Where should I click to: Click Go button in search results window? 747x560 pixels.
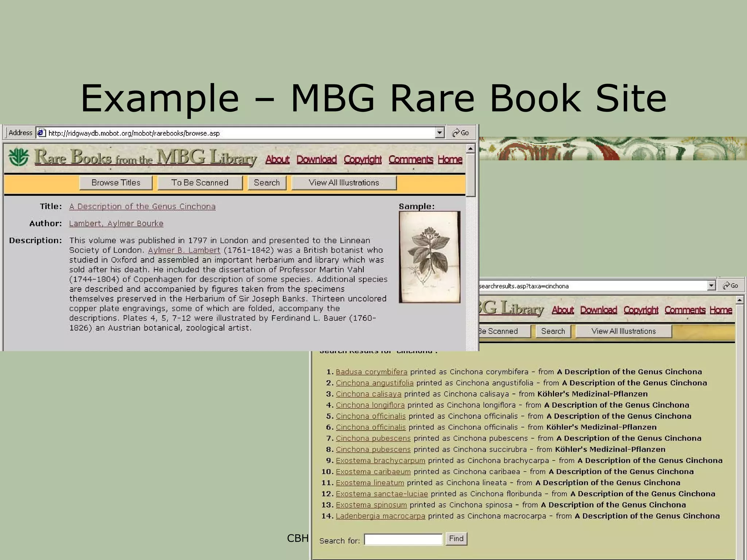731,286
